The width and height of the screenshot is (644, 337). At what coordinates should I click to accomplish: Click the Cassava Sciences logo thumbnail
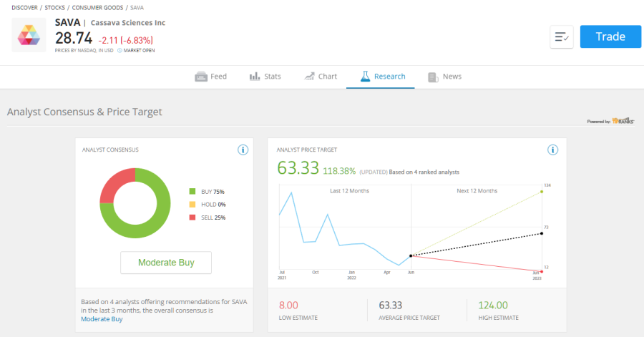click(29, 35)
